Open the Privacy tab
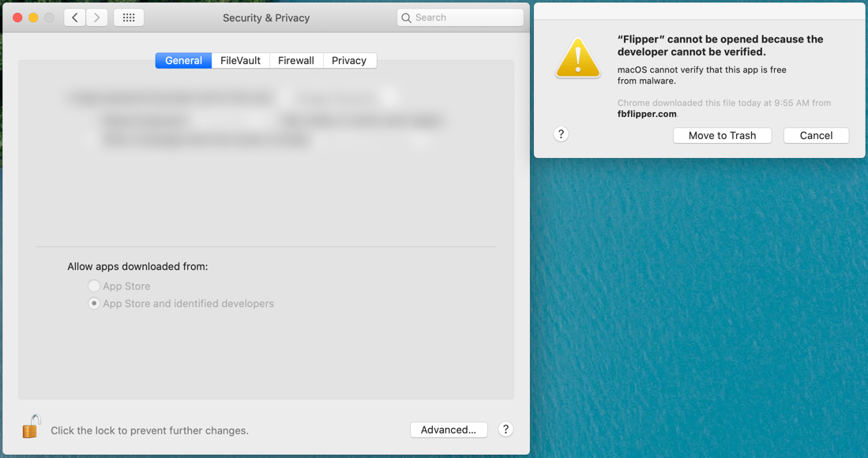The width and height of the screenshot is (868, 458). tap(349, 61)
